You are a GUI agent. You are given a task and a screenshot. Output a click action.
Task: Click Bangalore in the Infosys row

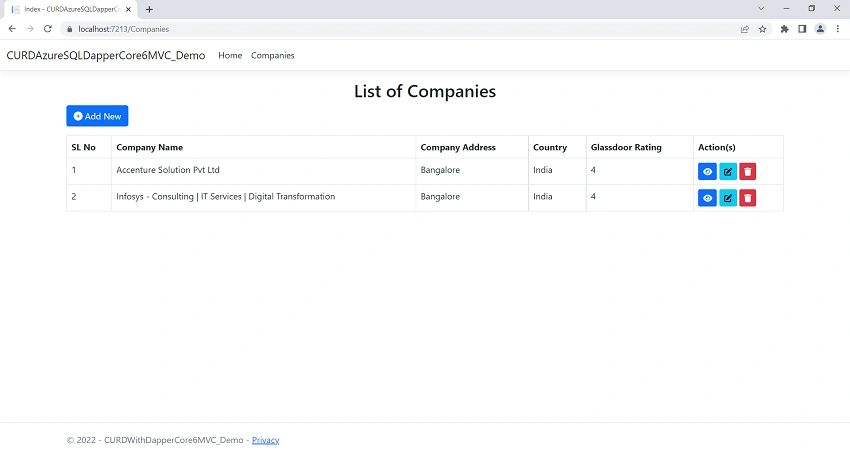click(440, 196)
